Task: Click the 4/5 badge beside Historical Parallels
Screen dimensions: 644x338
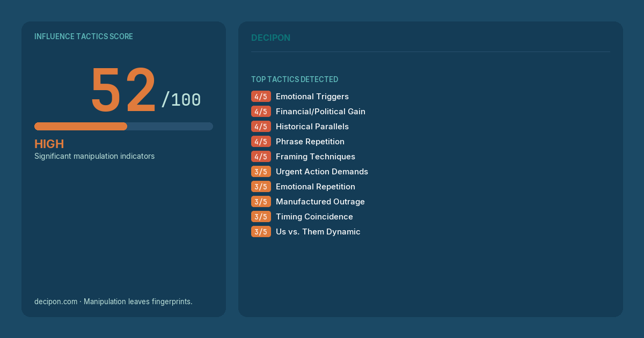Action: (261, 127)
